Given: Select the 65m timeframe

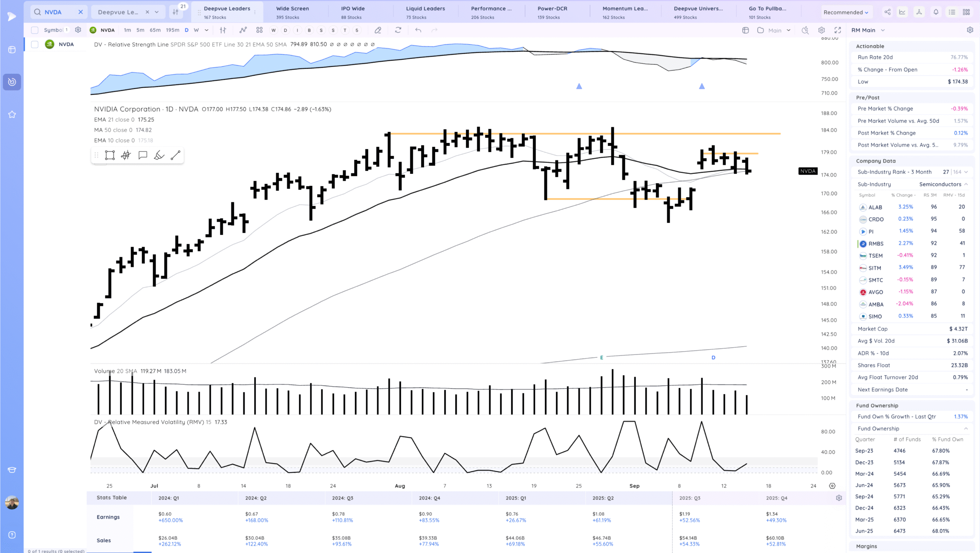Looking at the screenshot, I should point(155,30).
